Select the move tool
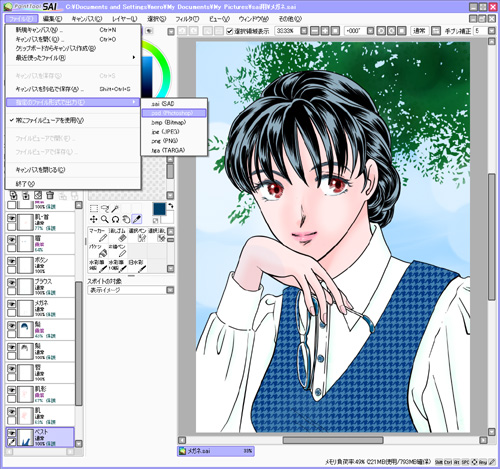Viewport: 500px width, 469px height. 94,219
